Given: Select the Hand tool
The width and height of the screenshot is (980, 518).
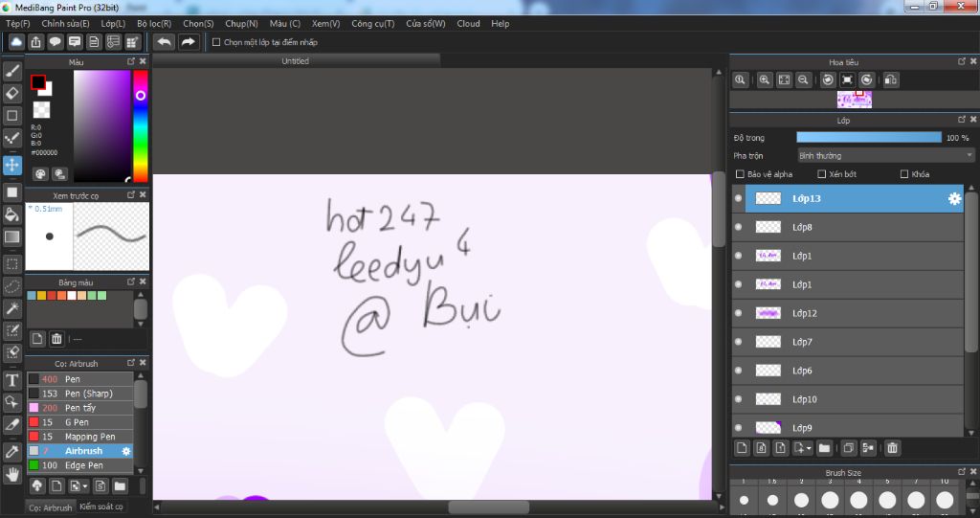Looking at the screenshot, I should point(11,474).
